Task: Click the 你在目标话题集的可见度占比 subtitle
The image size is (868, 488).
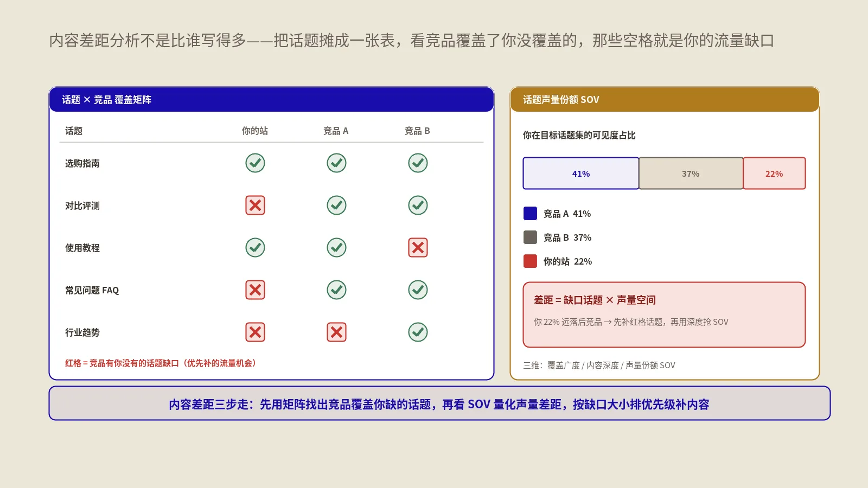Action: tap(579, 135)
